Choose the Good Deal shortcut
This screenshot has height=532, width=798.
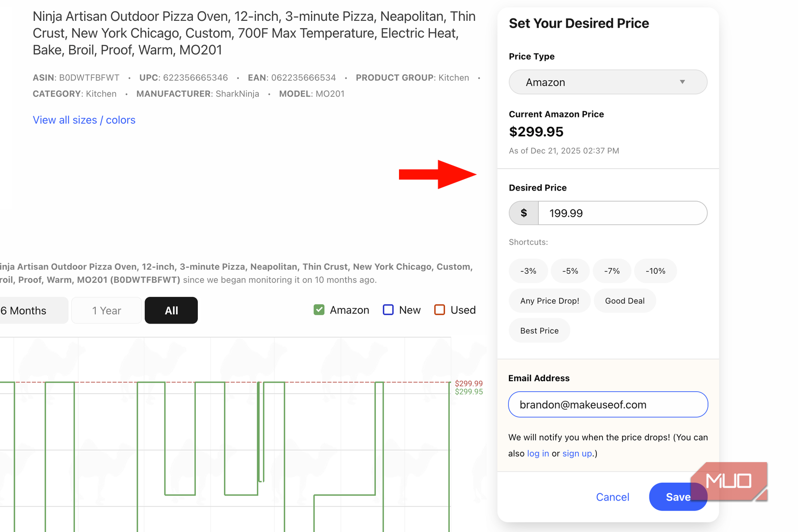point(624,300)
